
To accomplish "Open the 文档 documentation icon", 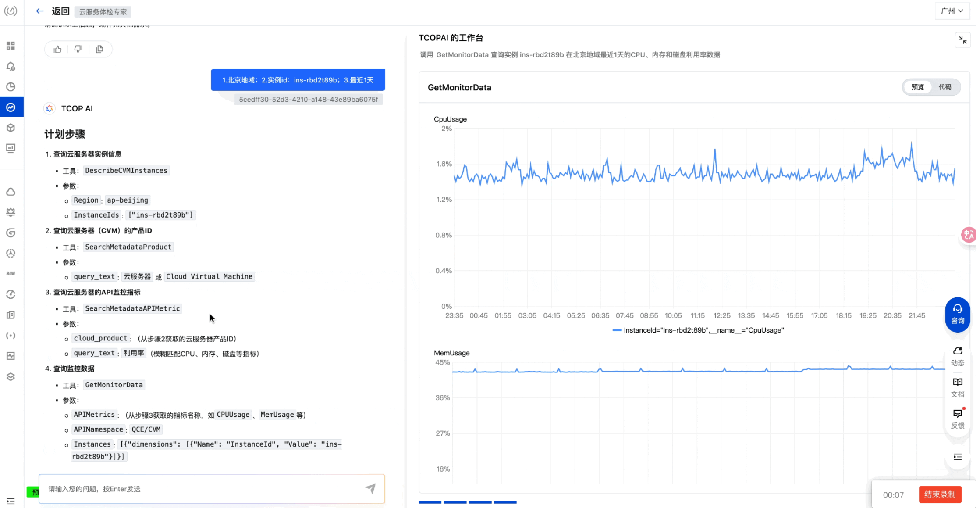I will (958, 388).
